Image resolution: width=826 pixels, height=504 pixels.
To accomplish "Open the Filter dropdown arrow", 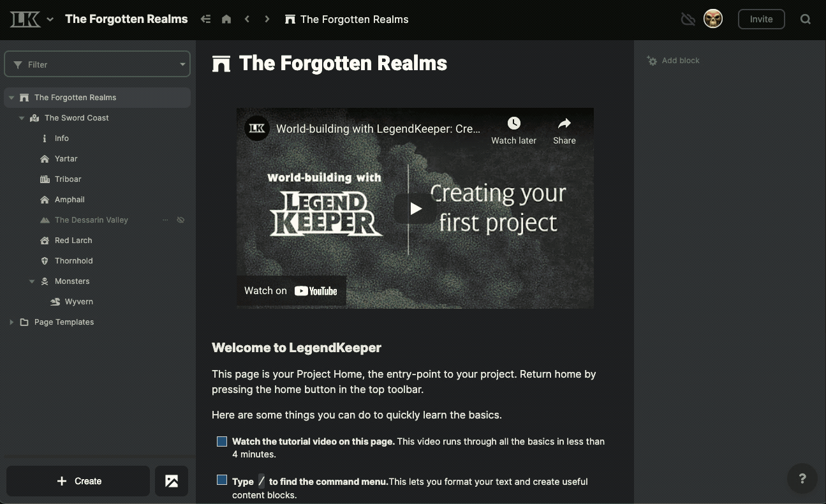I will click(x=182, y=64).
